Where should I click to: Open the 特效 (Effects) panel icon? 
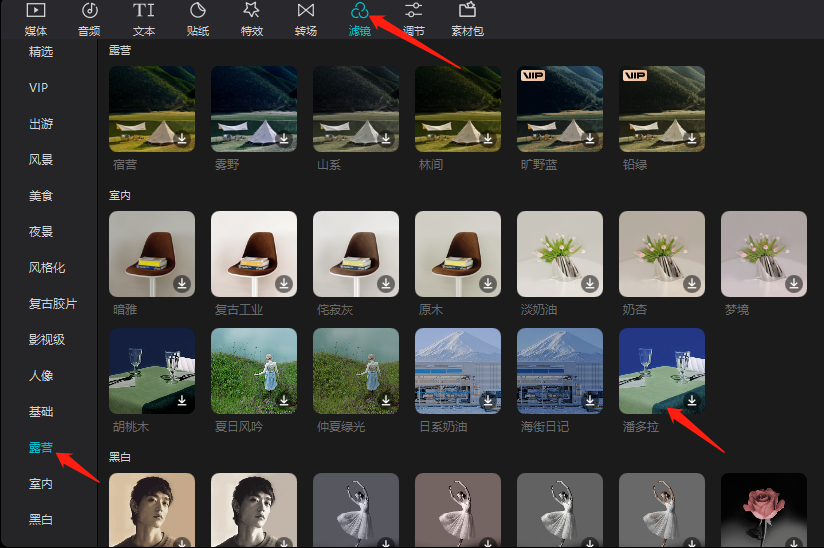tap(251, 11)
